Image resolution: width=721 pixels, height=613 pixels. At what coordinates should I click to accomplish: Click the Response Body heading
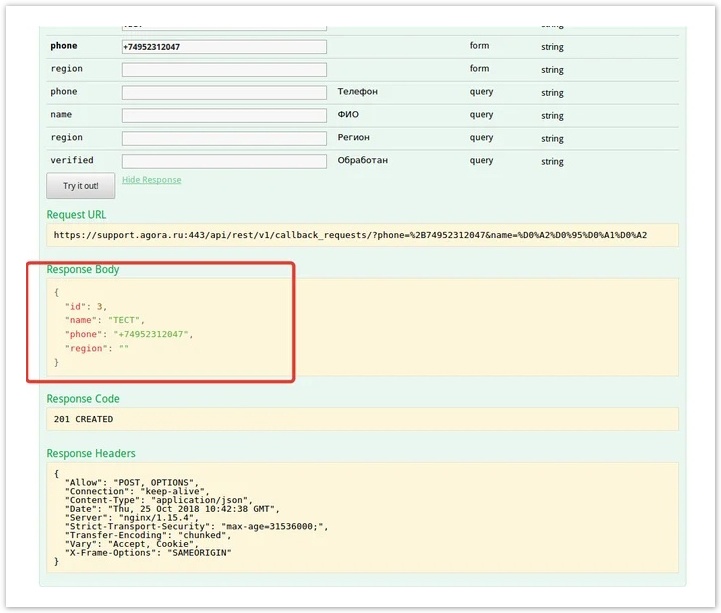83,269
